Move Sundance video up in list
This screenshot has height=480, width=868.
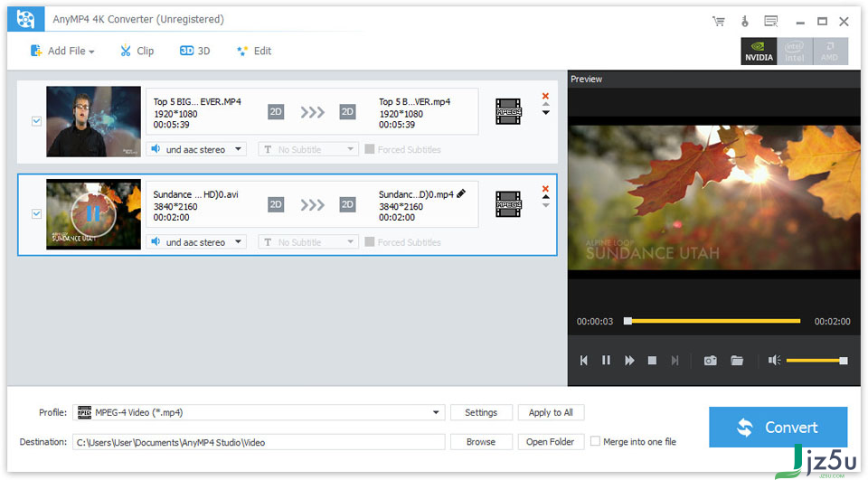point(546,197)
